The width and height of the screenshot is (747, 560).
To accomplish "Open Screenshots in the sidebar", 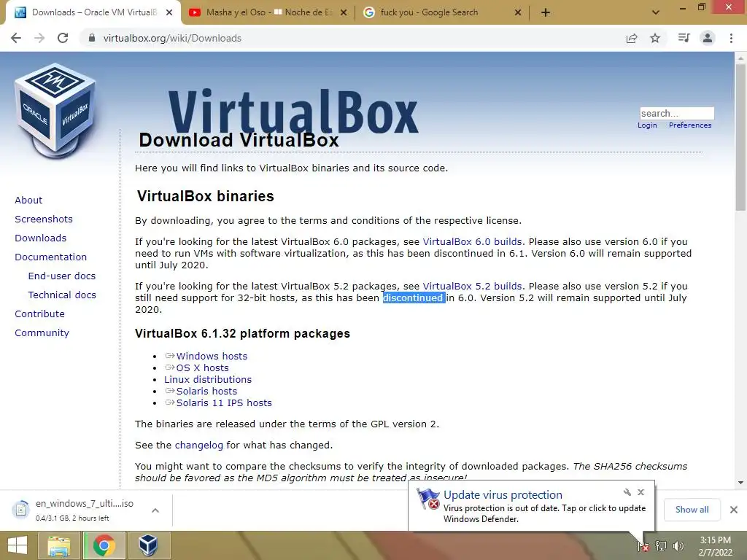I will [x=44, y=219].
